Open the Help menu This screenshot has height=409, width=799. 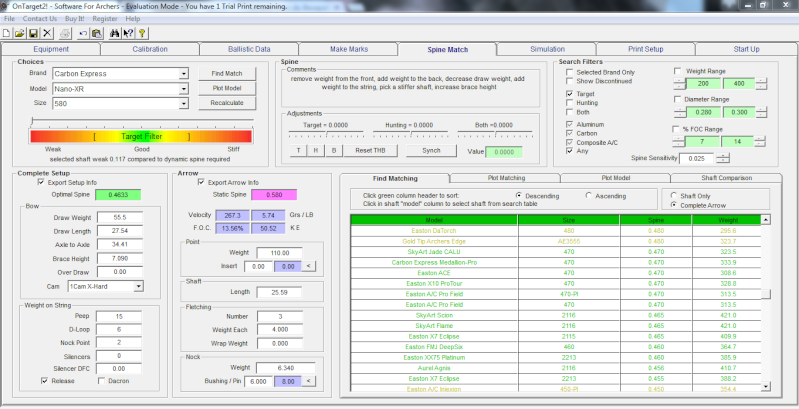point(132,18)
